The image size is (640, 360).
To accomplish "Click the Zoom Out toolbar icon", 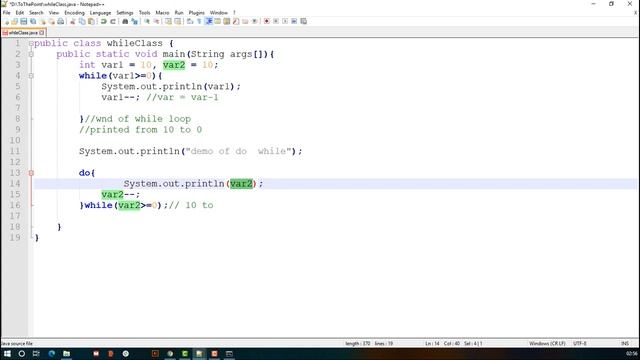I will click(x=156, y=21).
